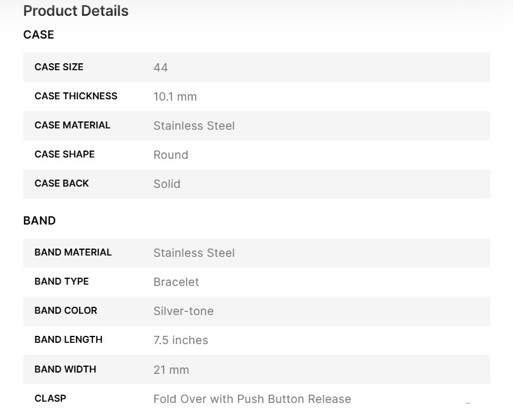Select the case size value 44
The height and width of the screenshot is (420, 513).
(x=161, y=68)
